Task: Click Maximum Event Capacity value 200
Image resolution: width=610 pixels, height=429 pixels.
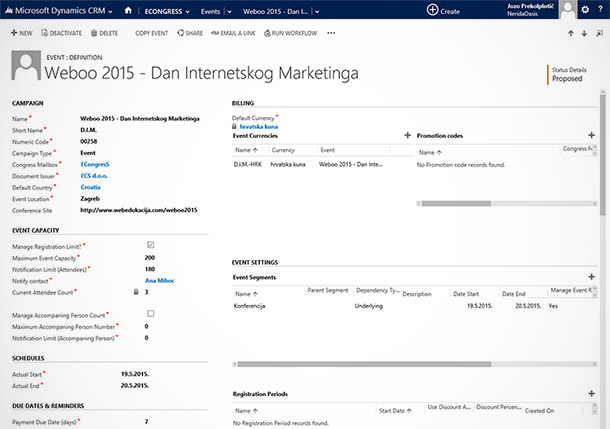Action: [x=150, y=257]
